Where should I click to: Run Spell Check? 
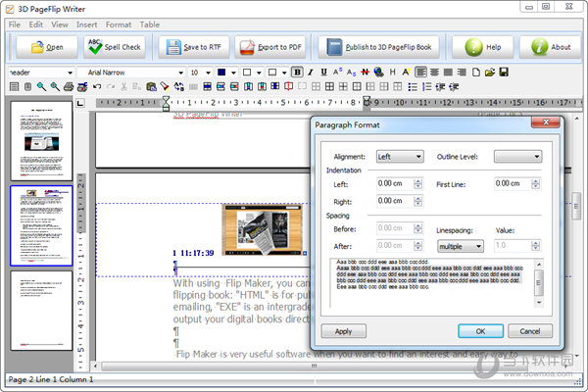point(115,47)
